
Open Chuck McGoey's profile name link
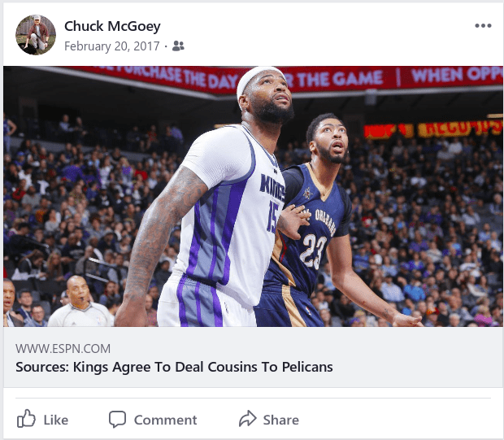click(x=112, y=26)
